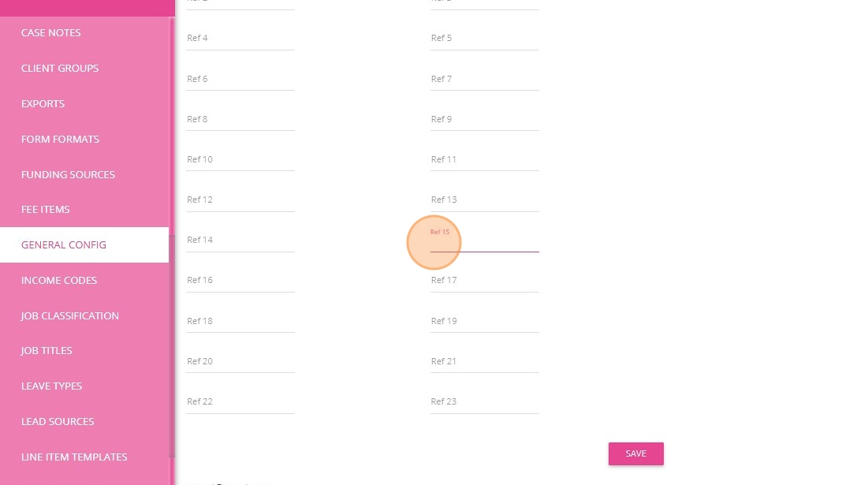This screenshot has width=868, height=485.
Task: Select the Ref 10 text field
Action: click(240, 159)
